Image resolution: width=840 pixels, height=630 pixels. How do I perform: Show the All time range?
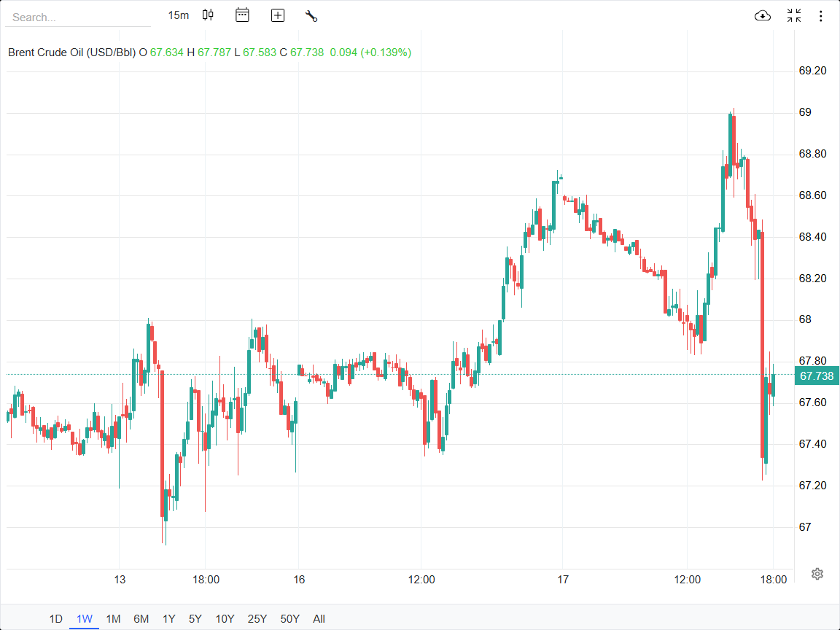pos(319,619)
